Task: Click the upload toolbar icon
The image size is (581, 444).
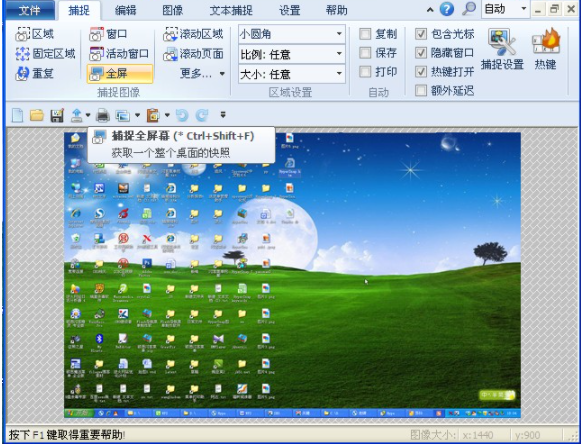Action: (x=76, y=115)
